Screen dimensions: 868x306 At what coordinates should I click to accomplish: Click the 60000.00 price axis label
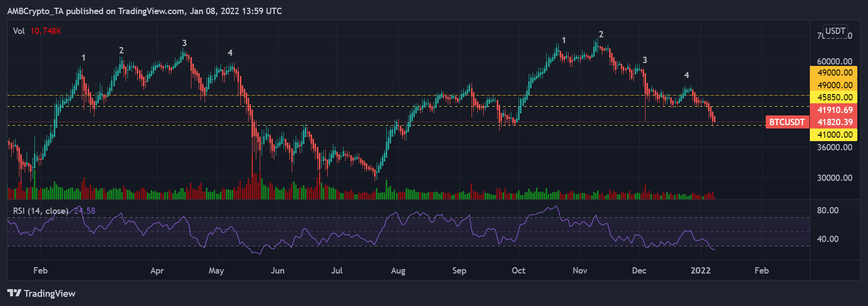coord(834,62)
